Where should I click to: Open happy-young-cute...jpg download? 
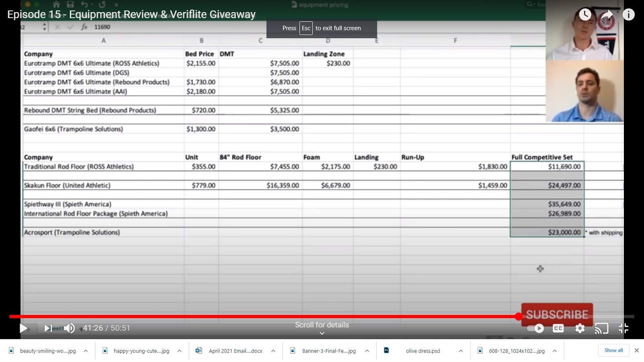pyautogui.click(x=141, y=351)
